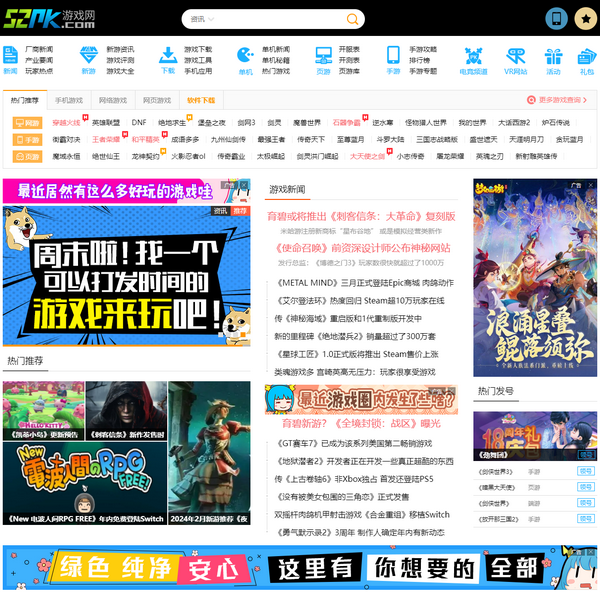Click the 礼包 gift pack icon

click(586, 58)
